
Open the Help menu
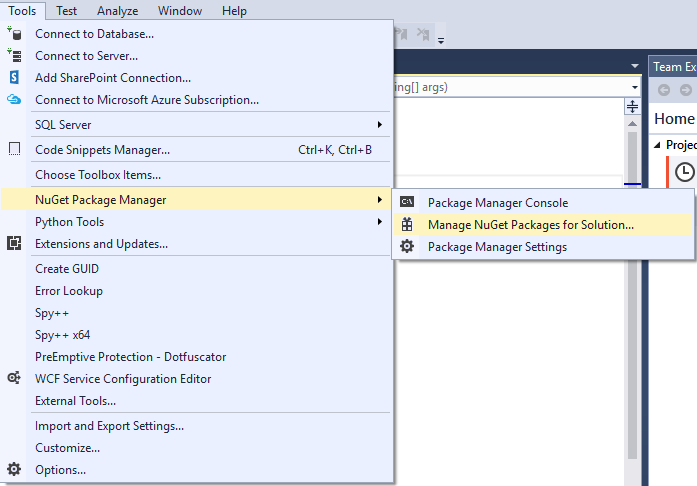coord(234,11)
